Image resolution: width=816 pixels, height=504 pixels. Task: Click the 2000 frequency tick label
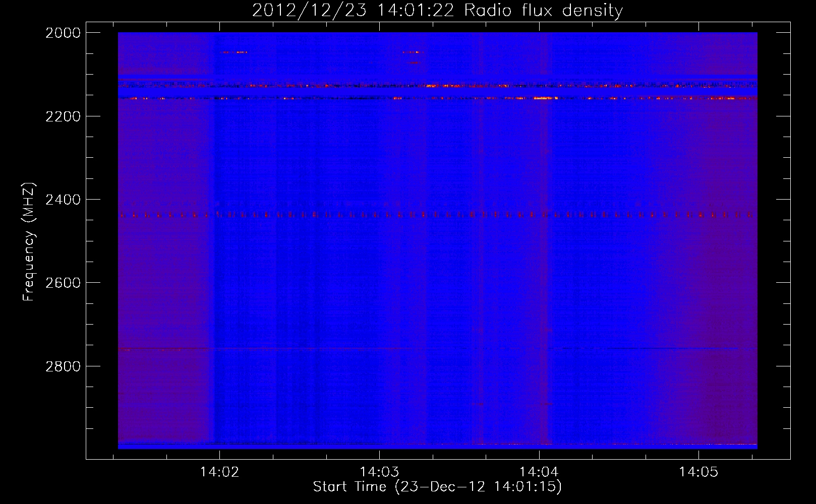[x=63, y=33]
